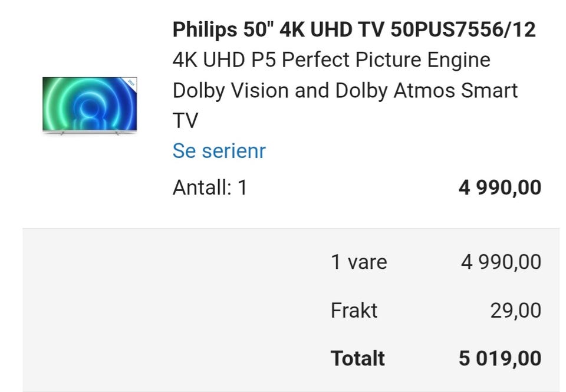Click subtotal 4 990,00 next to '1 vare'
The image size is (566, 392).
click(501, 262)
